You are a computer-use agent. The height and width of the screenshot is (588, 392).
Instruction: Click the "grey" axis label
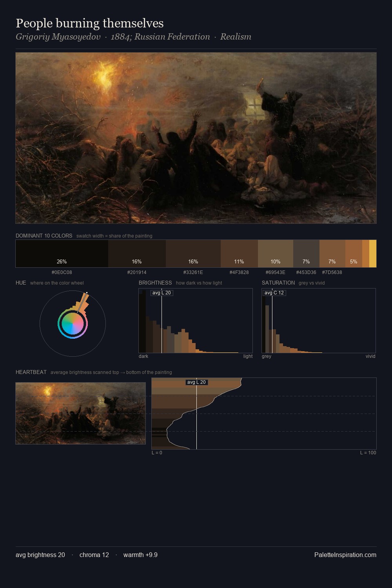pos(267,356)
